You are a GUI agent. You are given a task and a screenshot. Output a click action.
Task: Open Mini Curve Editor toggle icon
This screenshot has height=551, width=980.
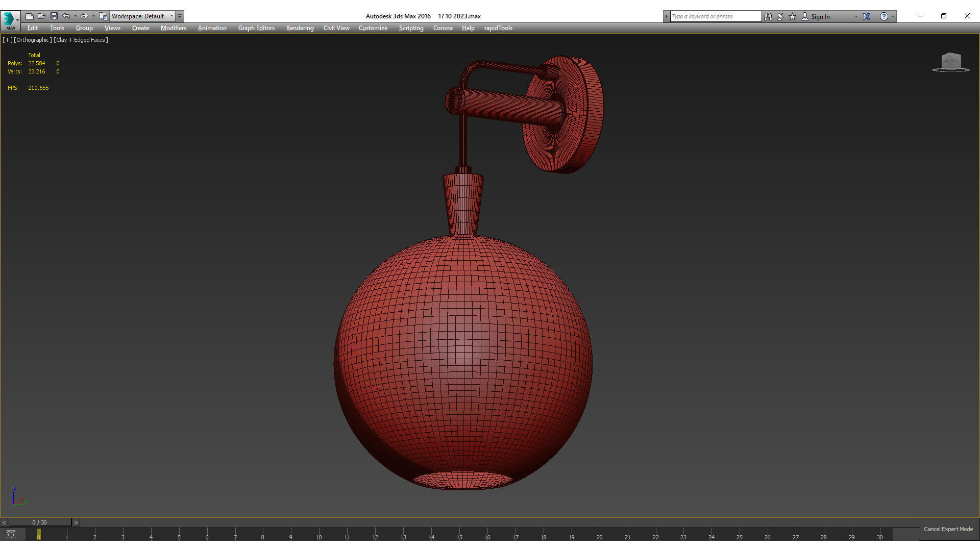[x=11, y=534]
